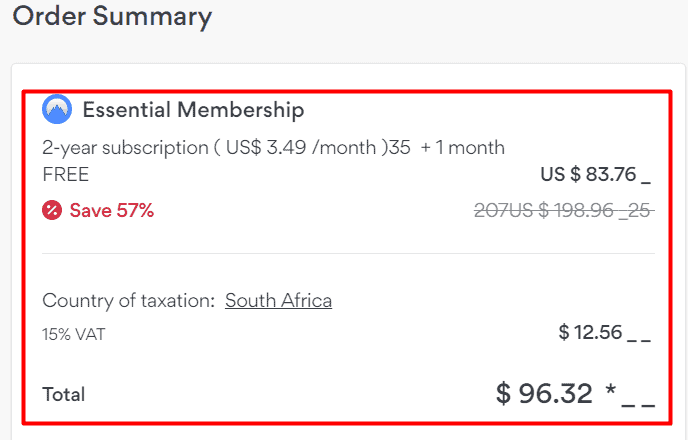Click the 15% VAT label
This screenshot has height=440, width=688.
pyautogui.click(x=73, y=334)
